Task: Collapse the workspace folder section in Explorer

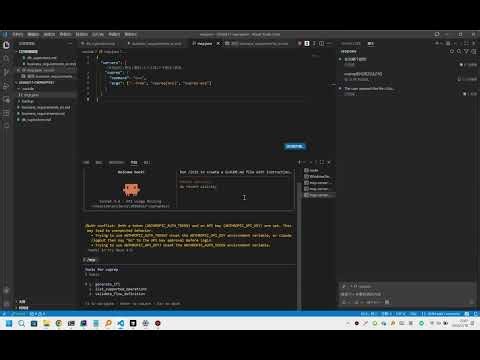Action: pos(36,82)
